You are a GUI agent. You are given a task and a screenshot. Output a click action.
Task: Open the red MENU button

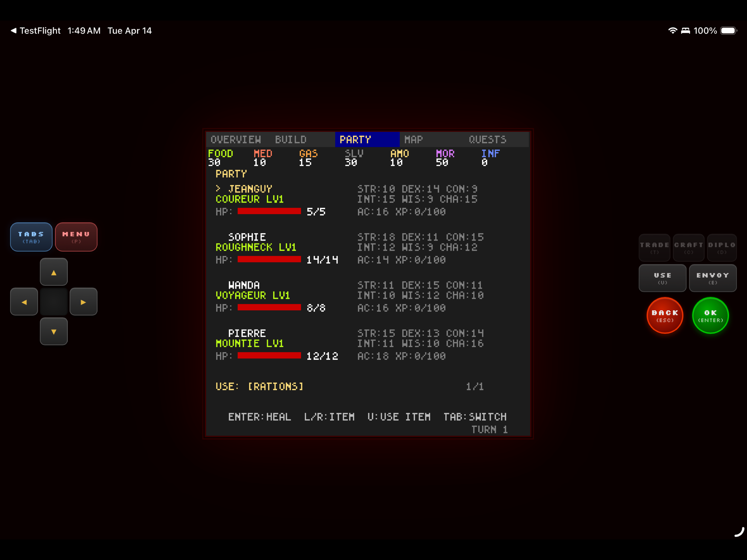pos(76,237)
